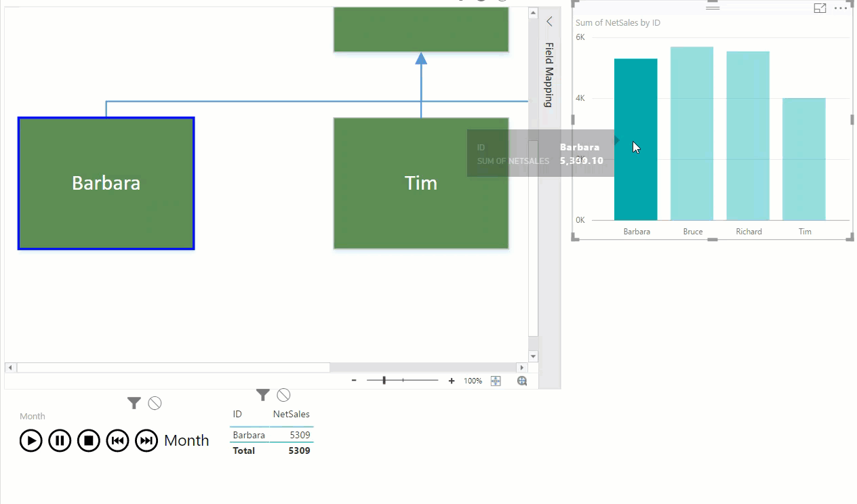This screenshot has width=857, height=504.
Task: Start the Month play axis animation
Action: [x=31, y=440]
